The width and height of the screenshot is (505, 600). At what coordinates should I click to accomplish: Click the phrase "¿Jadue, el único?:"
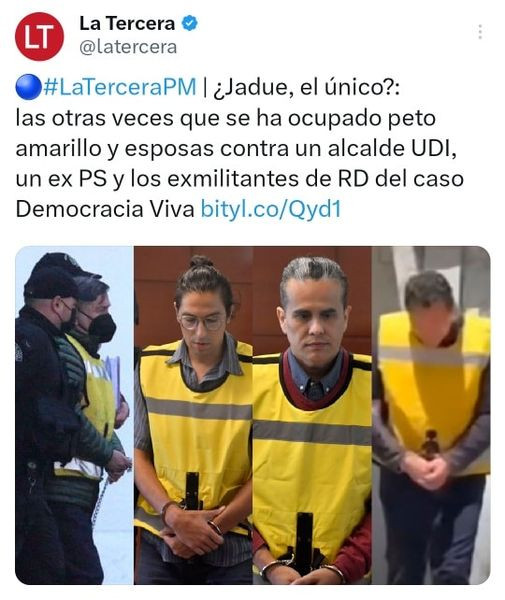306,88
